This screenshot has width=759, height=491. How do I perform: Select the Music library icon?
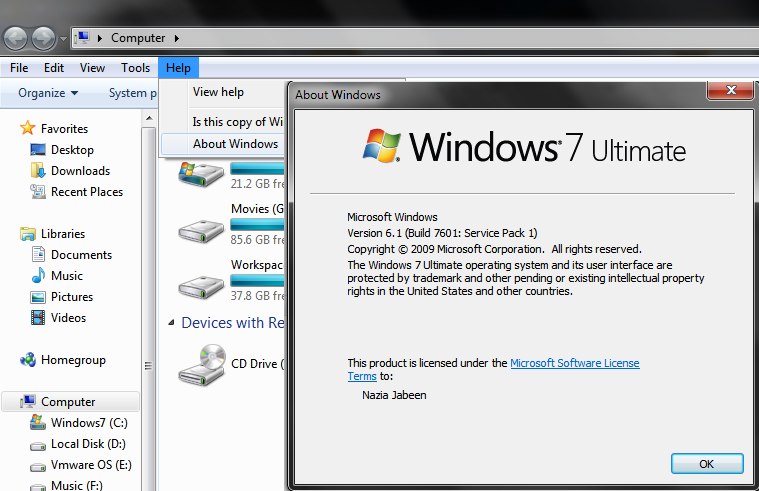pyautogui.click(x=38, y=276)
